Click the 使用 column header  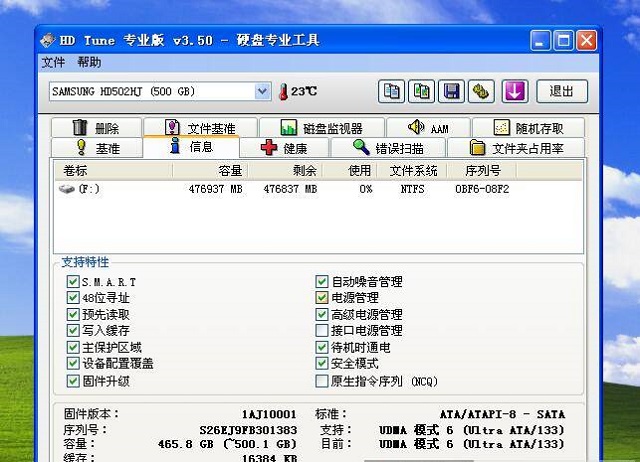349,171
